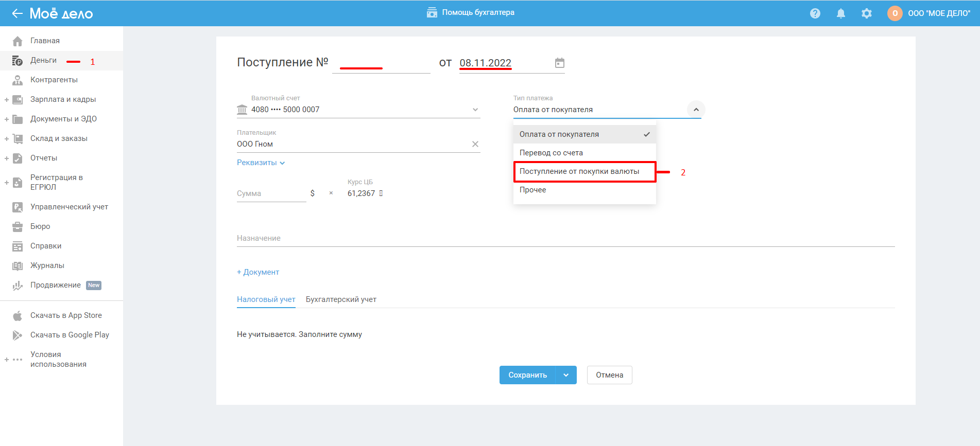Open the calendar date picker icon

click(559, 63)
